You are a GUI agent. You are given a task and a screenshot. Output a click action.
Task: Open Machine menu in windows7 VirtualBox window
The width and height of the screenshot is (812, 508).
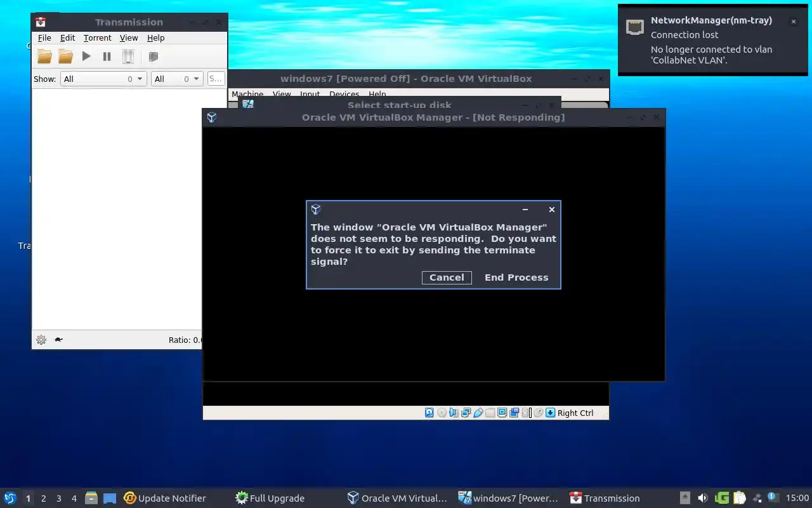[247, 94]
